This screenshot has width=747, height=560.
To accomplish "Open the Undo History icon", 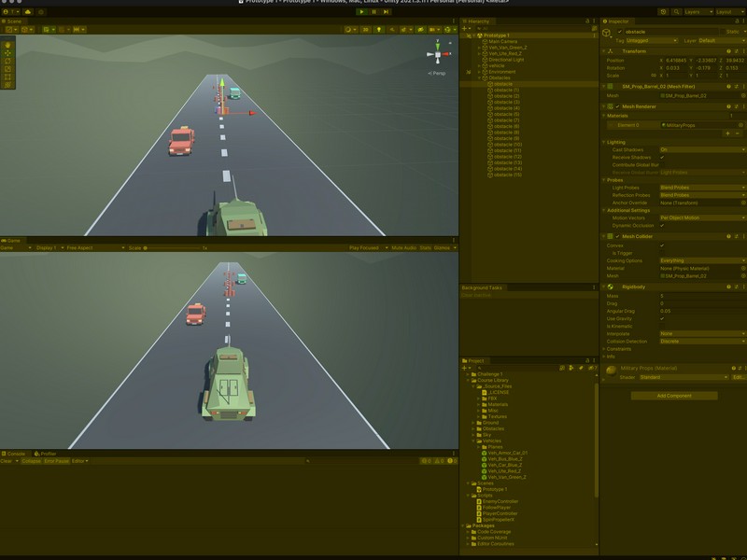I will click(663, 11).
